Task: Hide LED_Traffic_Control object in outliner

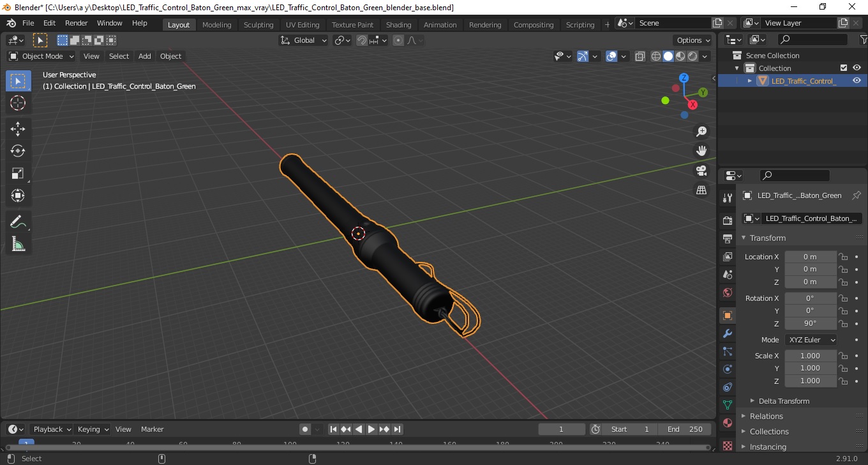Action: [857, 80]
